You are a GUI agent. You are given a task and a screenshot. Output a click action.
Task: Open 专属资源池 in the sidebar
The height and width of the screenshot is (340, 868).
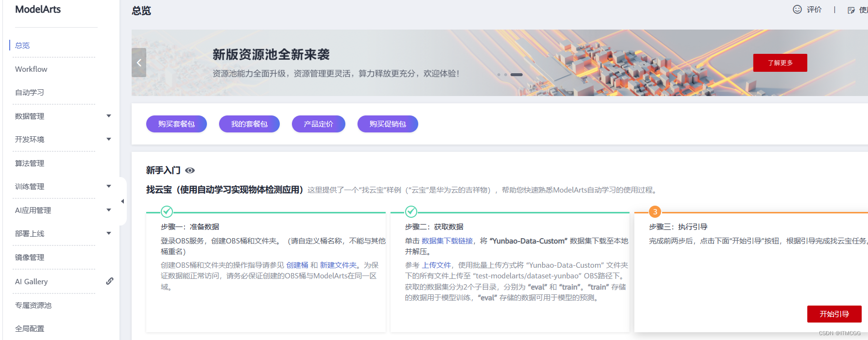[33, 305]
